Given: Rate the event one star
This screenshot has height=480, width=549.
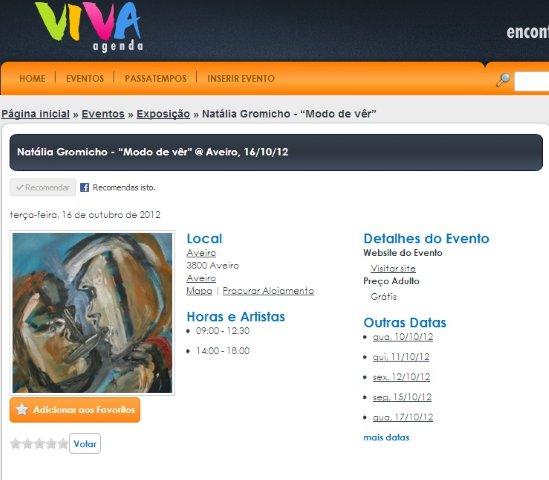Looking at the screenshot, I should coord(15,444).
